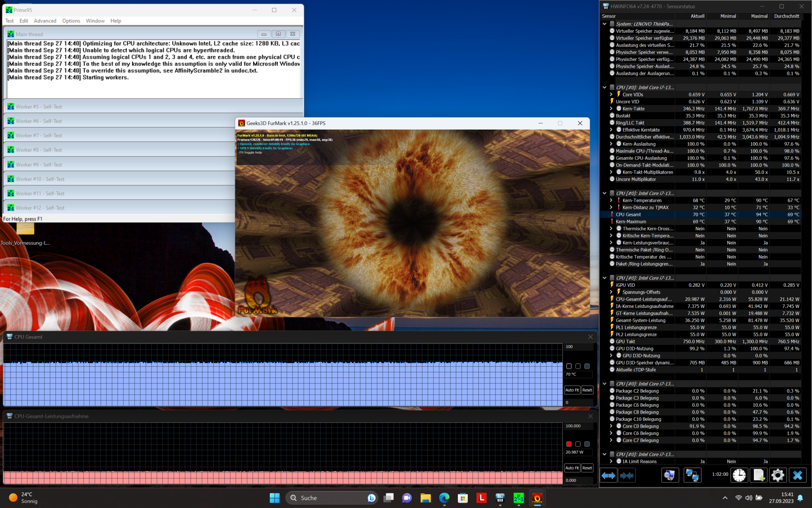
Task: Click the log file with plus icon
Action: coord(758,475)
